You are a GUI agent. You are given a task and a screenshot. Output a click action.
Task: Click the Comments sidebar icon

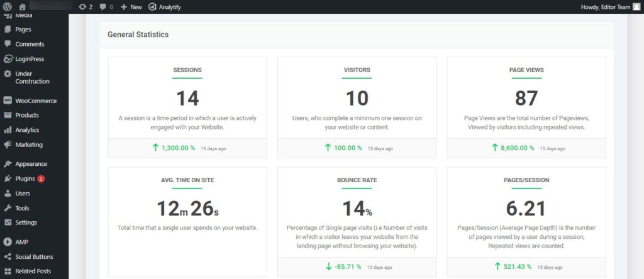8,44
